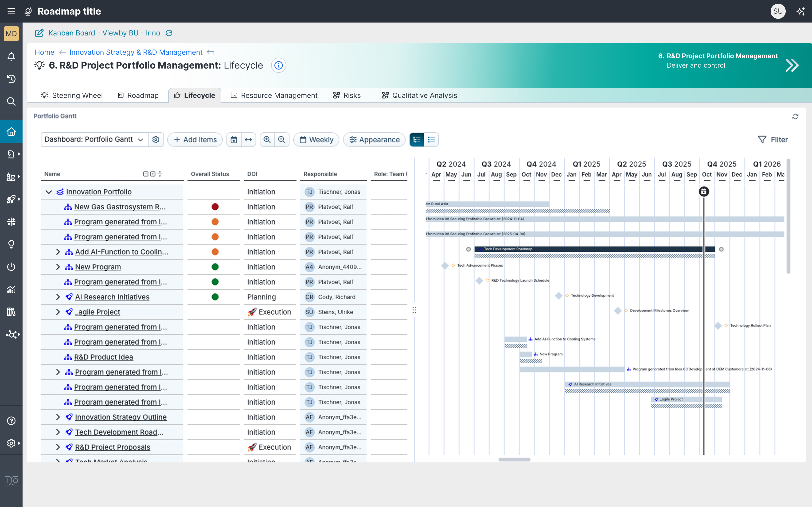Expand the AI Research Initiatives row
812x507 pixels.
(x=58, y=297)
